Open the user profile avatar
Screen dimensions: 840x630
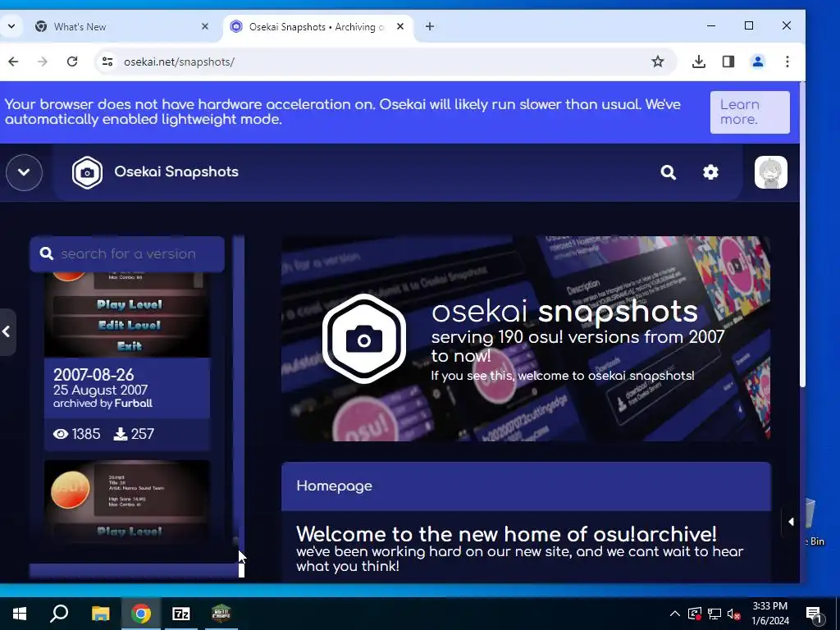tap(771, 172)
